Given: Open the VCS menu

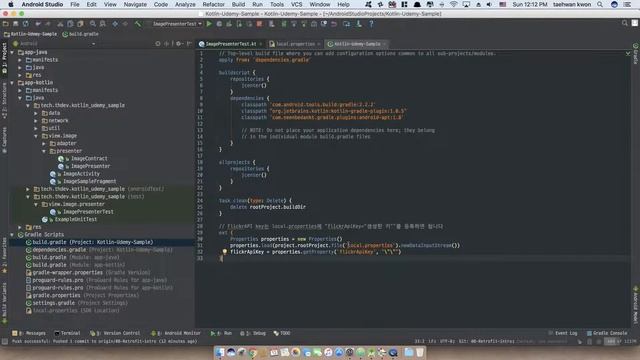Looking at the screenshot, I should [296, 4].
